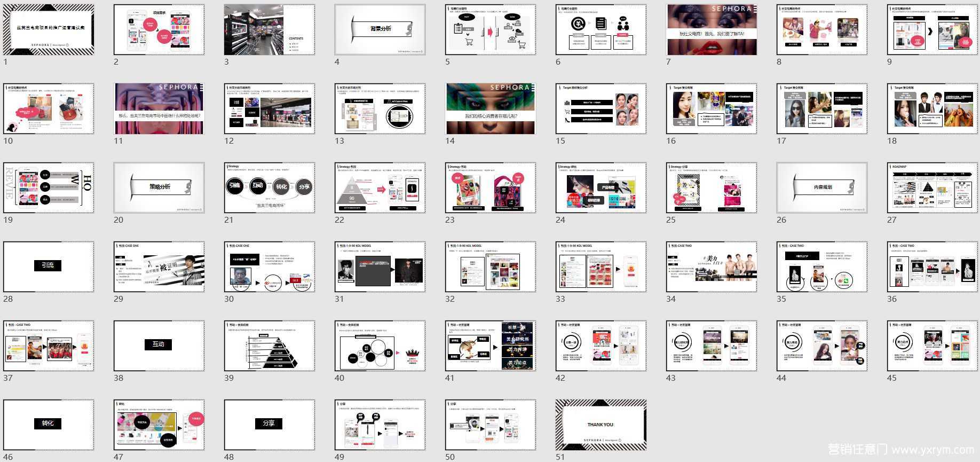This screenshot has height=462, width=980.
Task: Open slide 11 pink Sephora thumbnail
Action: click(159, 108)
